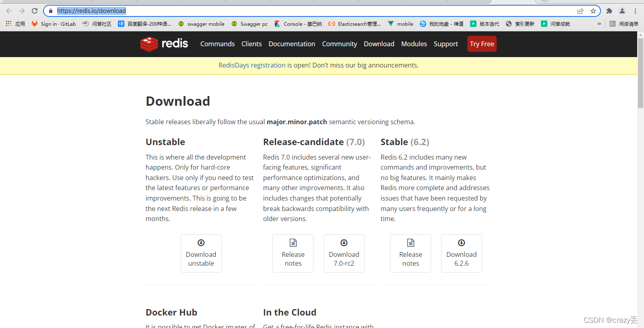Click the Docker Hub heading
The width and height of the screenshot is (644, 328).
tap(171, 312)
